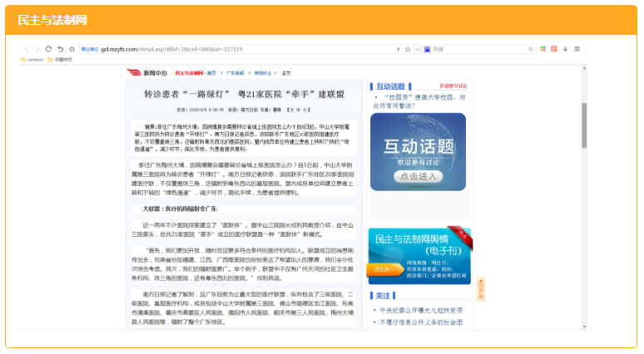Click the 回顶部 back-to-top button
Screen dimensions: 644x354
(x=481, y=290)
